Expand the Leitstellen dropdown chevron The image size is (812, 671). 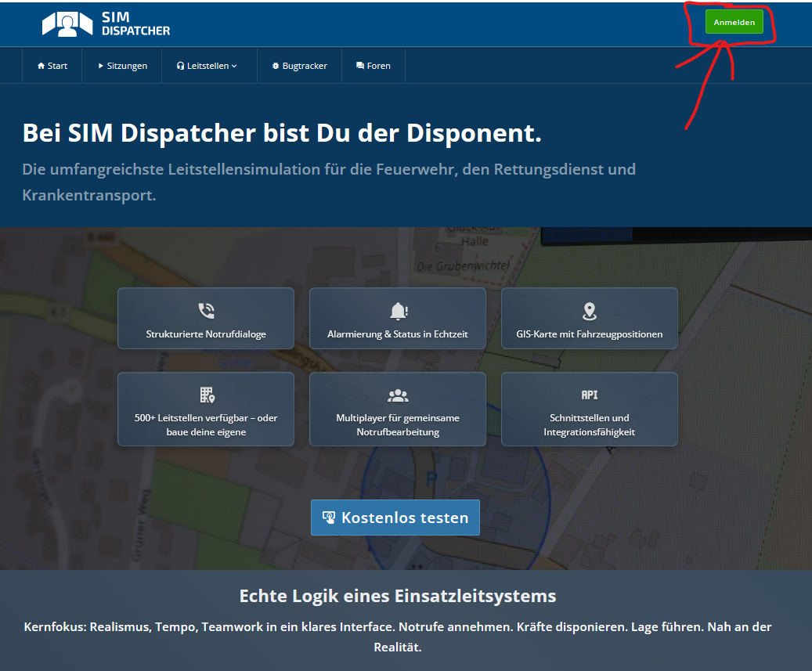pyautogui.click(x=234, y=67)
